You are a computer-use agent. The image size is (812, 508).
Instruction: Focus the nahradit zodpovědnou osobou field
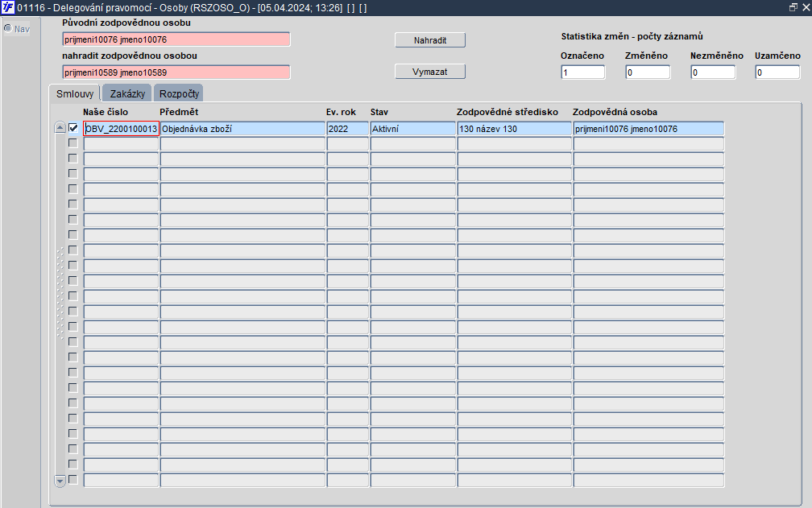[176, 72]
